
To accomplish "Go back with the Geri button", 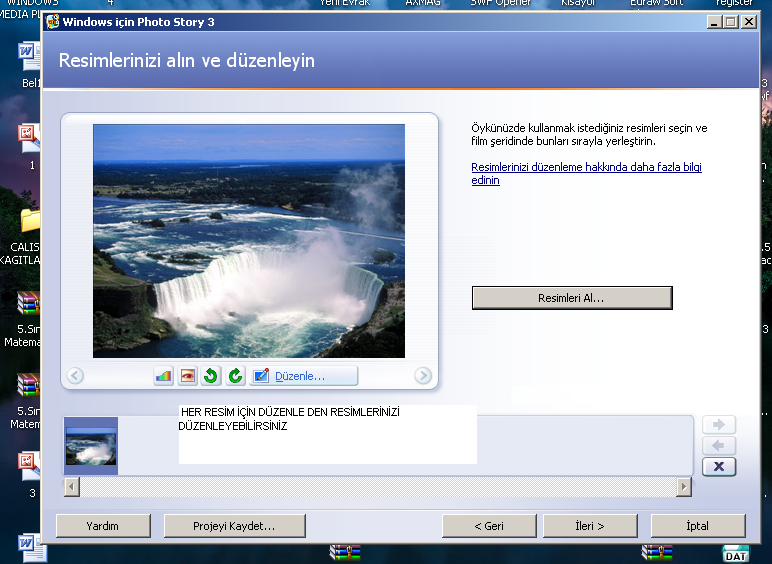I will click(x=488, y=526).
